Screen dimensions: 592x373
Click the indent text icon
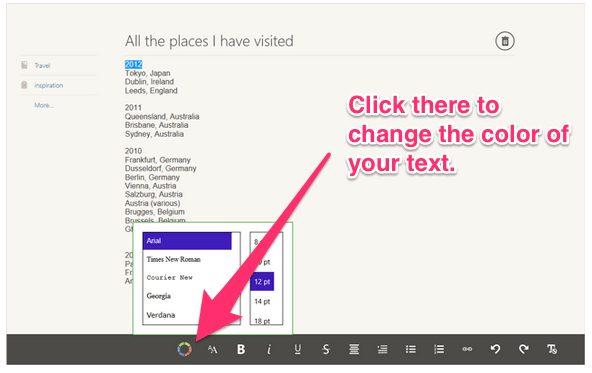(382, 350)
